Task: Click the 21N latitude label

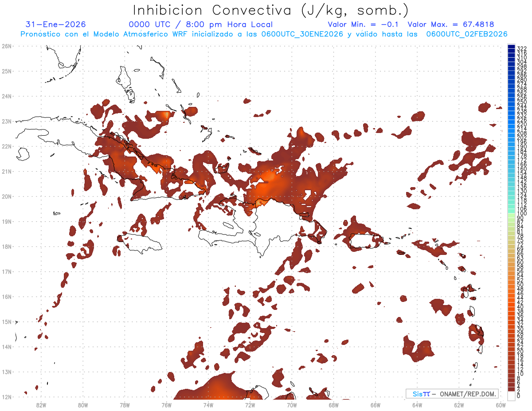Action: 7,171
